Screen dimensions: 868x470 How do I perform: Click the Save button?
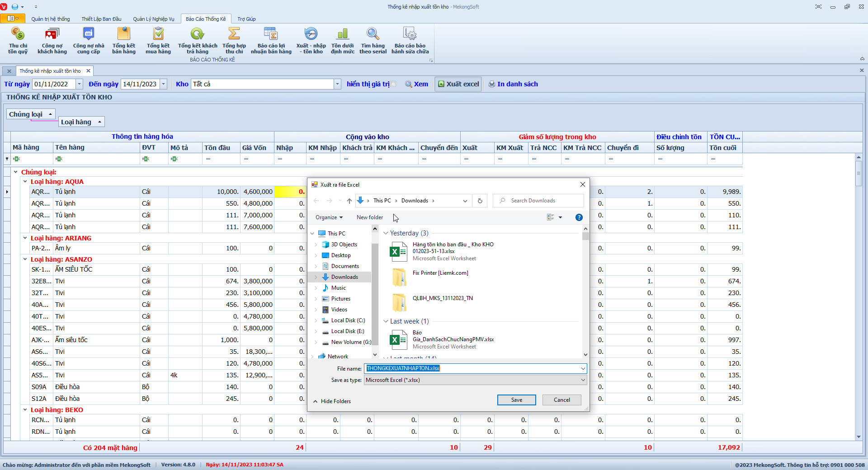[516, 400]
